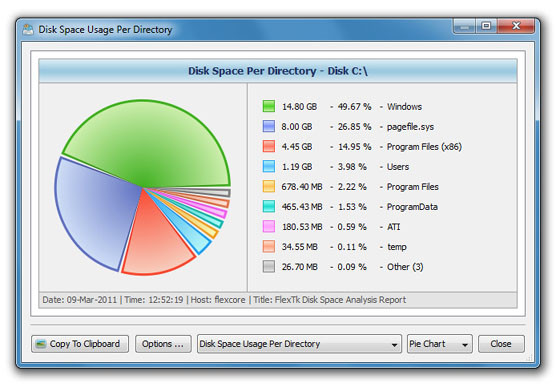
Task: Click the 'Host: flexcore' status entry
Action: [x=218, y=300]
